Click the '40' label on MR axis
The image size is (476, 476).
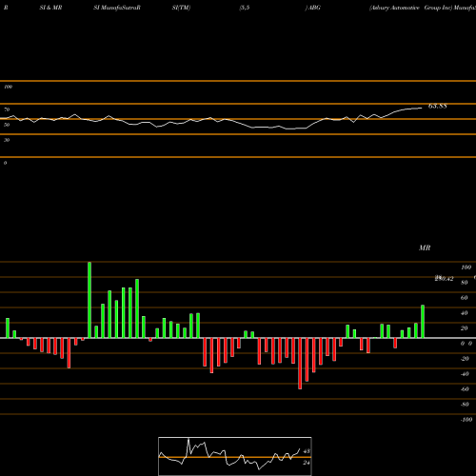click(465, 313)
